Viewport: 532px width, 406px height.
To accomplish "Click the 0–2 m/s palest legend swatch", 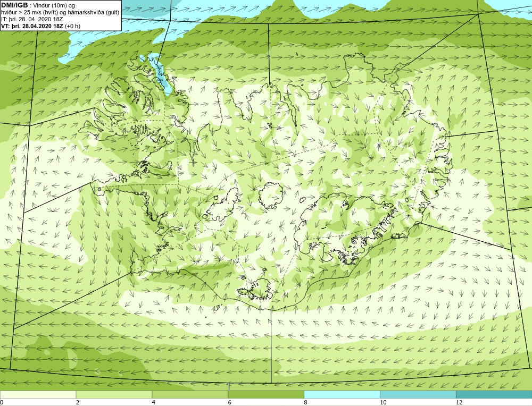I will pos(38,394).
